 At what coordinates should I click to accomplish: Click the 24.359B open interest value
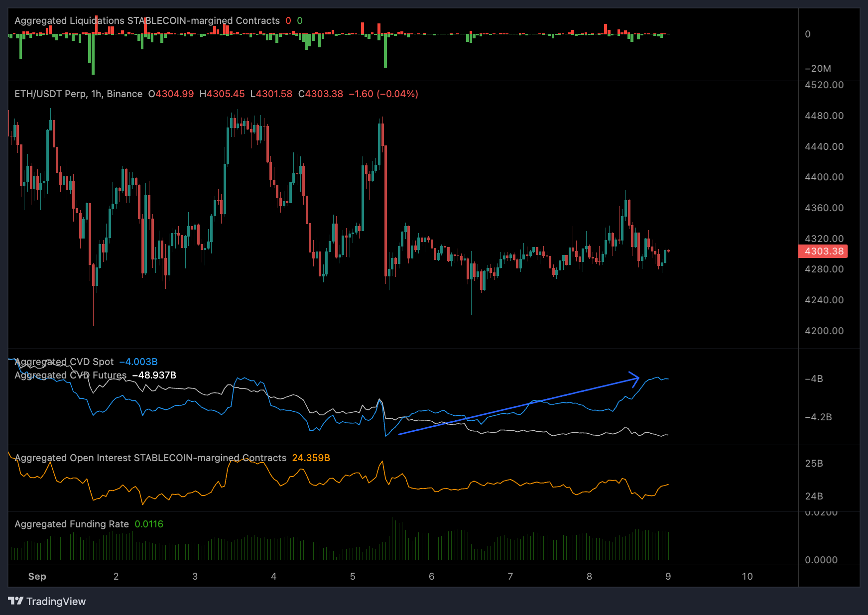point(311,458)
